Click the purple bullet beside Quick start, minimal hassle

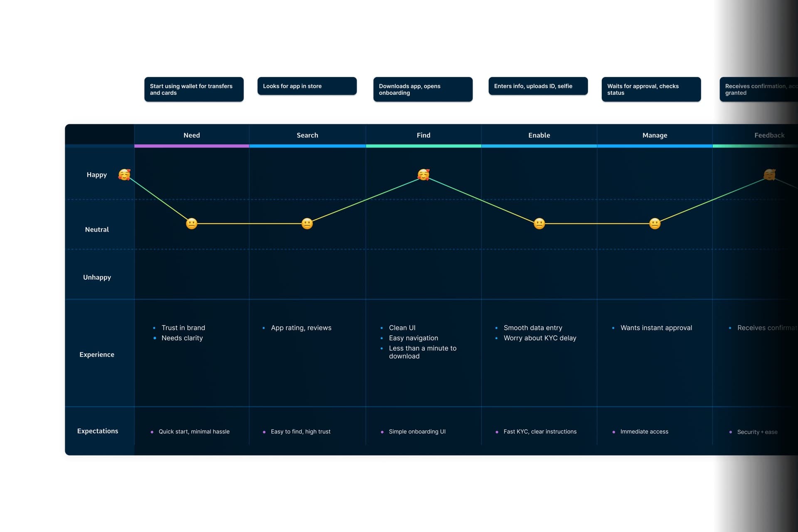click(x=153, y=432)
